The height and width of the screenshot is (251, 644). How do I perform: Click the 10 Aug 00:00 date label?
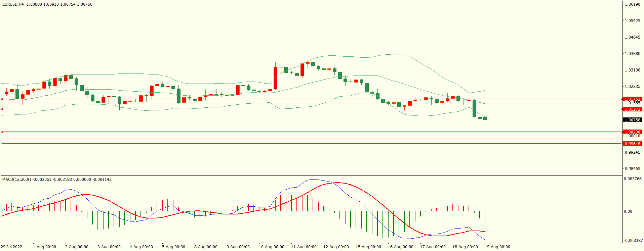(x=271, y=247)
